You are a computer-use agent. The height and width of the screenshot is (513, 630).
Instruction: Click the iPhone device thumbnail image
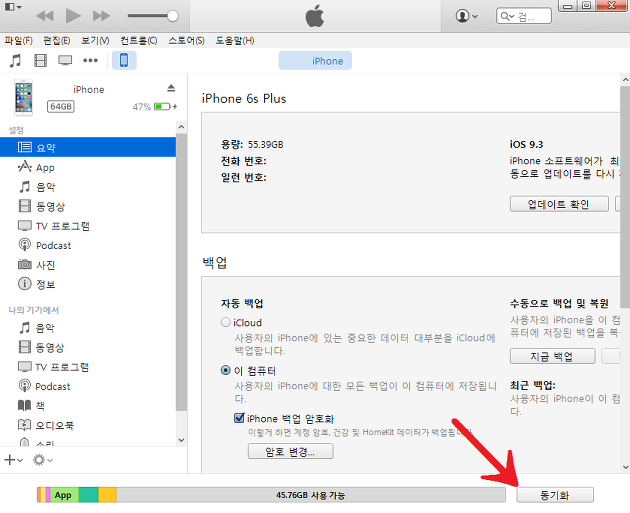click(x=24, y=97)
